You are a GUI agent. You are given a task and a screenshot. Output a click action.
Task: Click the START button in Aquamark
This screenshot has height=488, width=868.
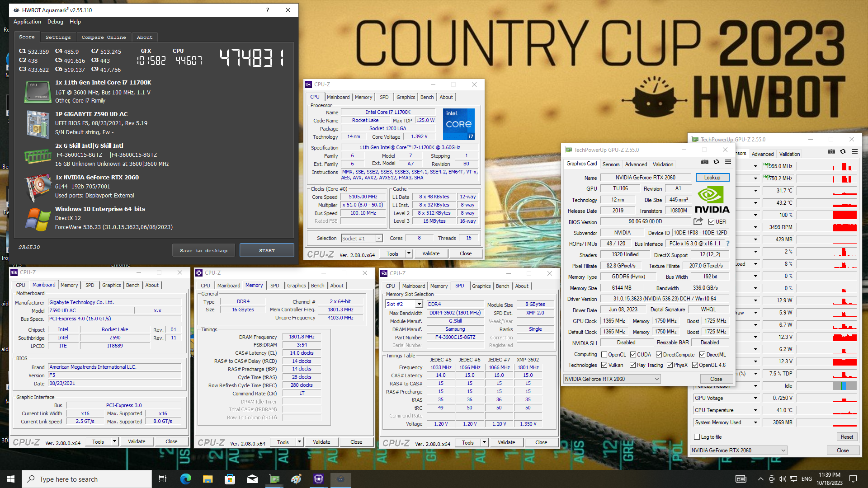point(267,250)
